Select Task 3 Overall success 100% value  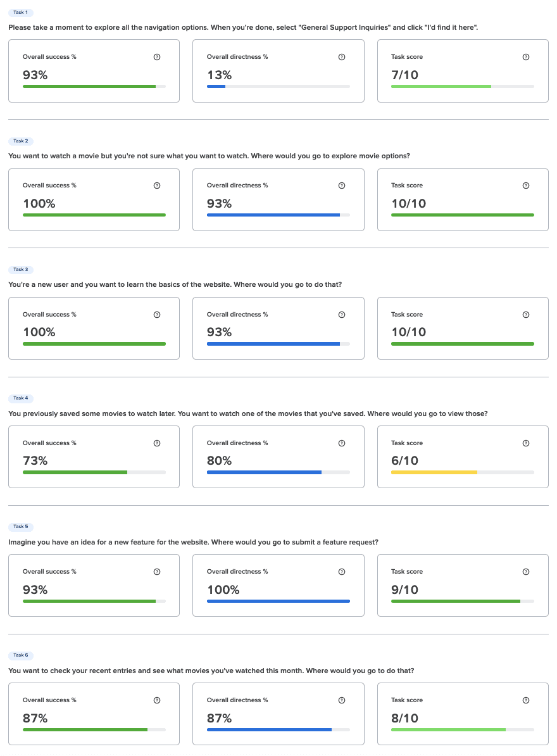click(39, 332)
